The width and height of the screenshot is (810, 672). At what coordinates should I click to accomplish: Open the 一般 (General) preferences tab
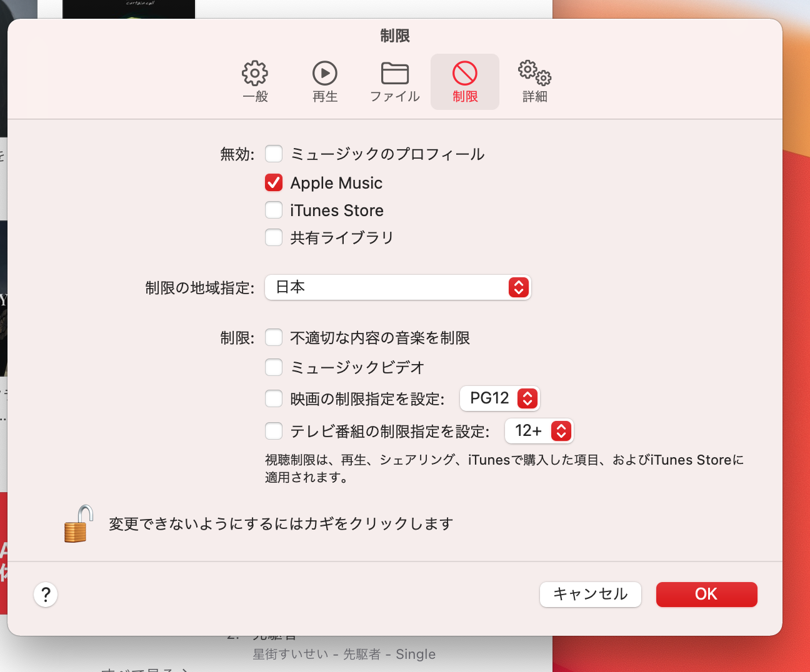point(255,82)
